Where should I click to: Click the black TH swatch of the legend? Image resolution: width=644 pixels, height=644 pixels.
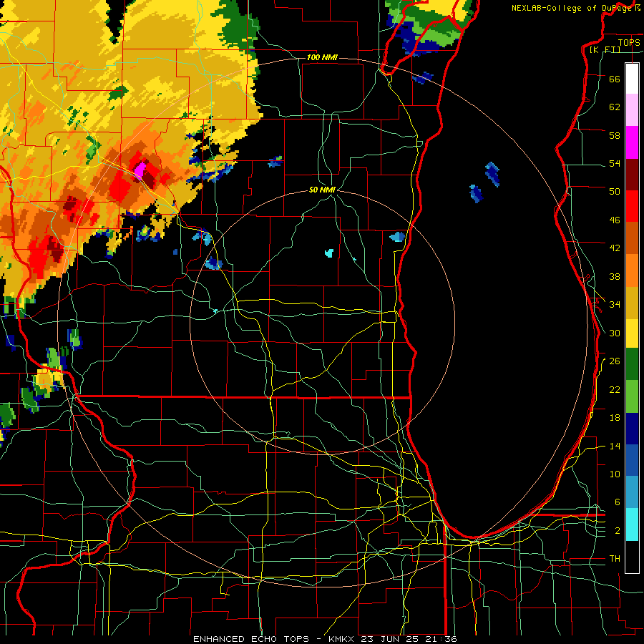(632, 557)
